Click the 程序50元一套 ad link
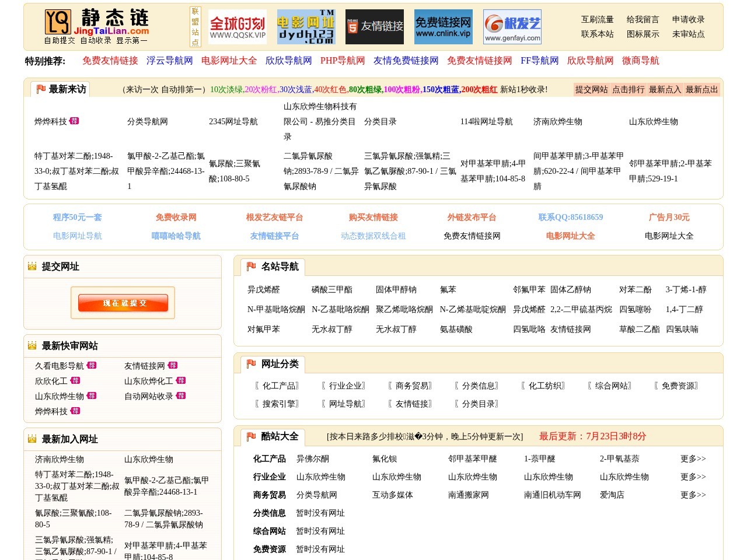 coord(78,217)
